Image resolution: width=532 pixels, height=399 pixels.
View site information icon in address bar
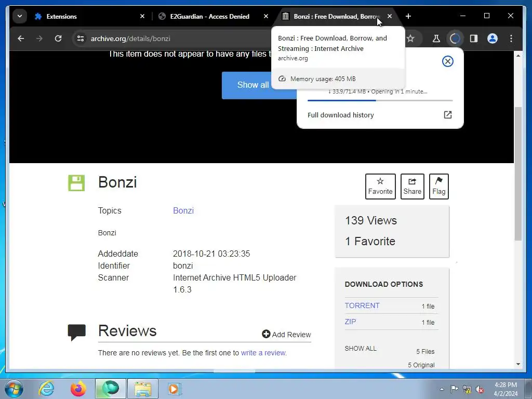coord(81,38)
